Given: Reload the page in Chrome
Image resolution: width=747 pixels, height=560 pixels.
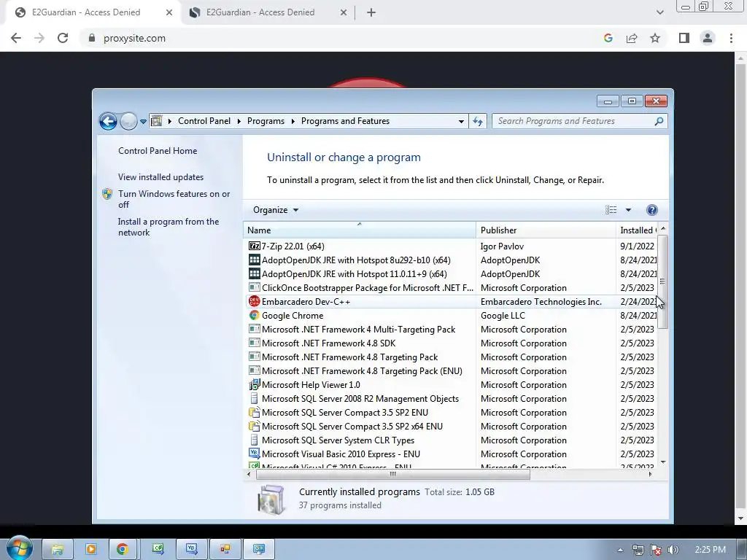Looking at the screenshot, I should [x=63, y=38].
